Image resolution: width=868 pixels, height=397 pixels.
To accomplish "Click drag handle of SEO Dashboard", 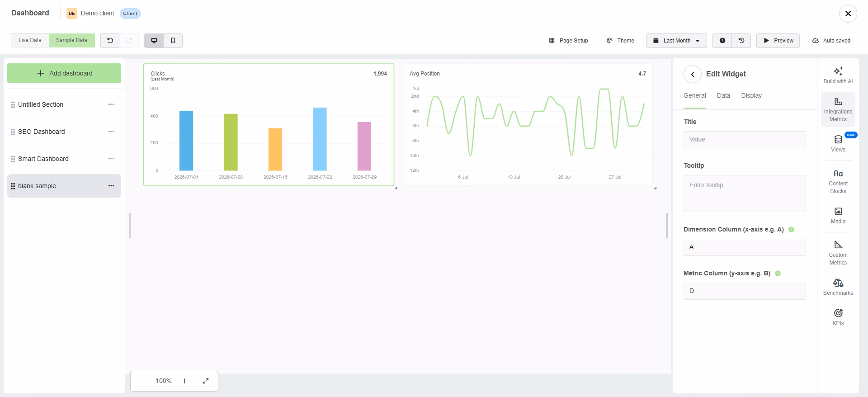I will pyautogui.click(x=13, y=132).
